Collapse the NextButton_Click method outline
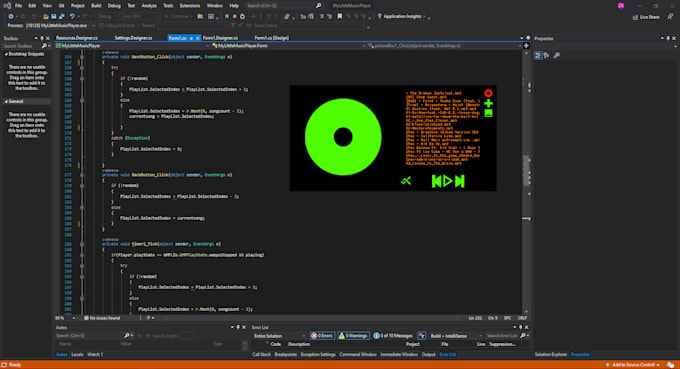This screenshot has height=369, width=680. click(x=82, y=57)
